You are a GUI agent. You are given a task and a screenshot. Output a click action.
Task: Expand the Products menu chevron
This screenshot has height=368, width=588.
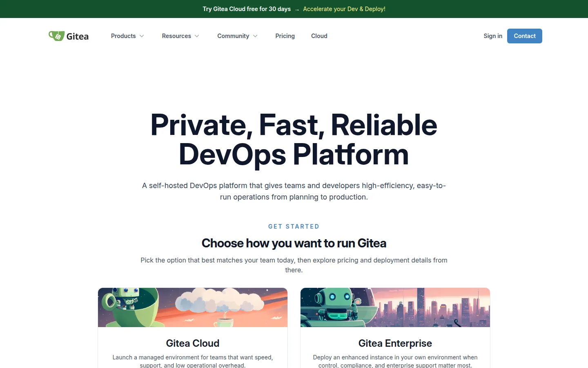pyautogui.click(x=142, y=36)
